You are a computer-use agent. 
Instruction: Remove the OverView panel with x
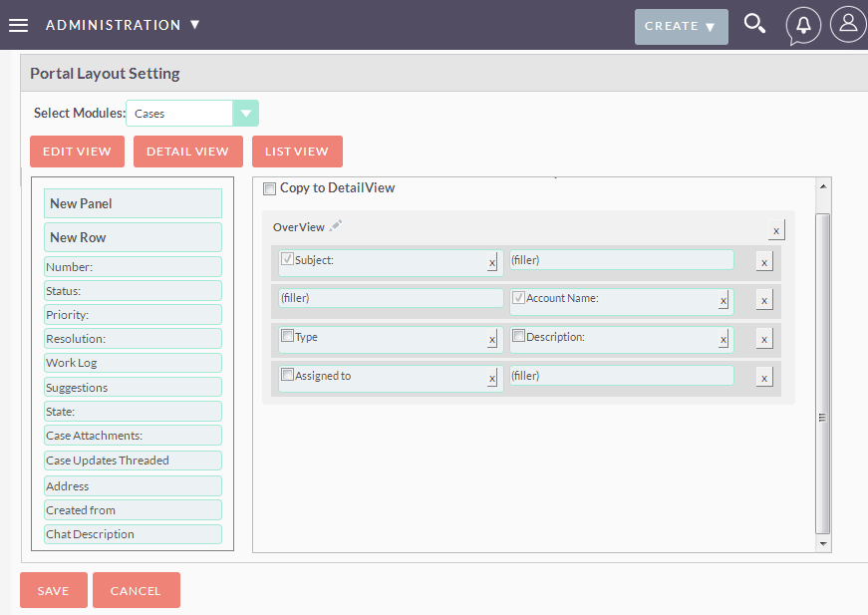(776, 230)
